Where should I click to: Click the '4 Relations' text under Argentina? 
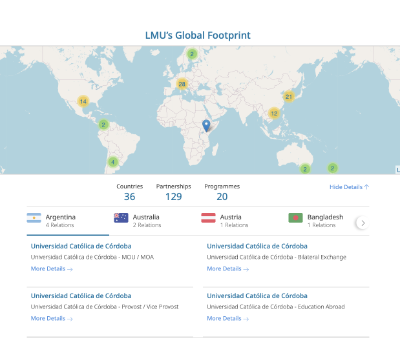pyautogui.click(x=60, y=225)
